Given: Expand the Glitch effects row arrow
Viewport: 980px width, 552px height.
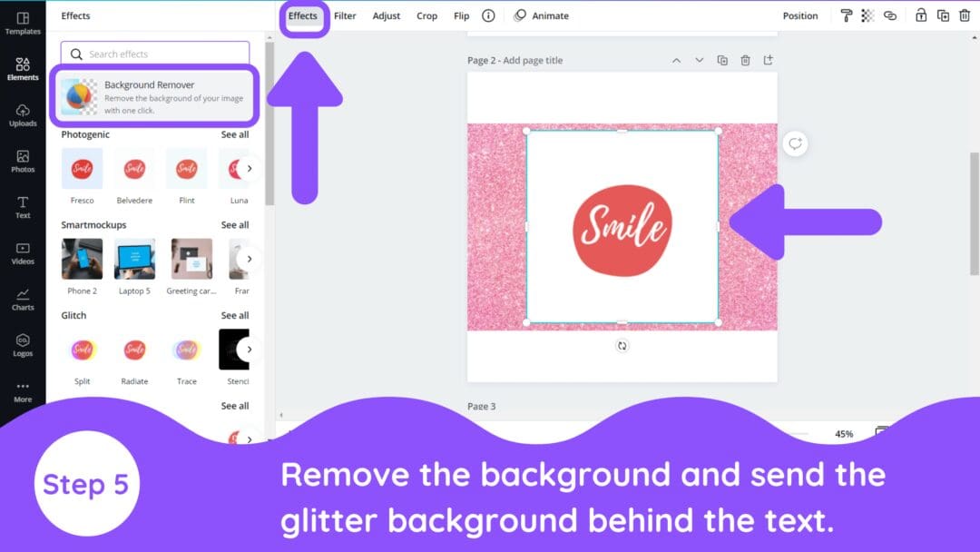Looking at the screenshot, I should pyautogui.click(x=250, y=349).
